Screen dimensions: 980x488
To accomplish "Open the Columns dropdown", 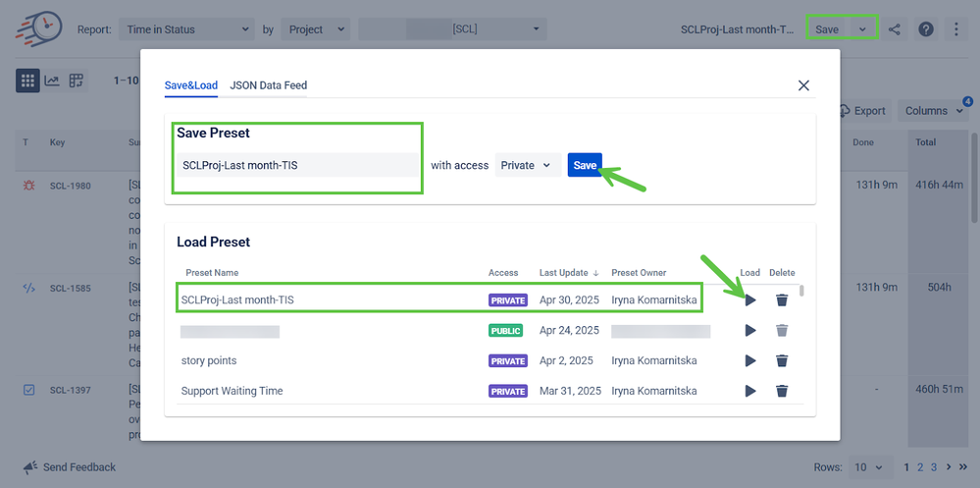I will coord(934,111).
